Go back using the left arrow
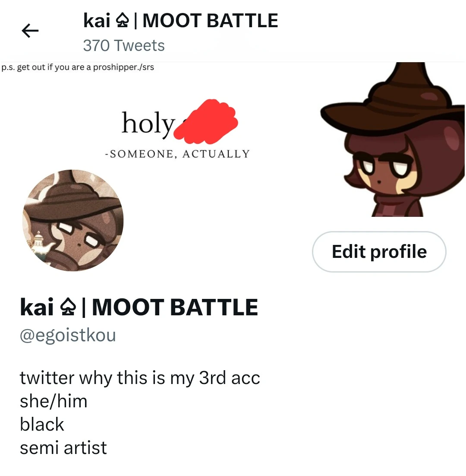This screenshot has height=476, width=466. 30,31
